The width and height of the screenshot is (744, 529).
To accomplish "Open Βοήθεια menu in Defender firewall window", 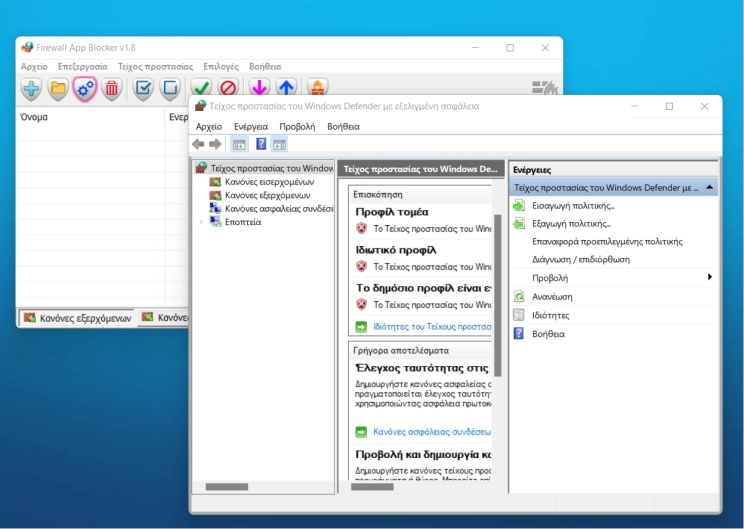I will pos(344,127).
